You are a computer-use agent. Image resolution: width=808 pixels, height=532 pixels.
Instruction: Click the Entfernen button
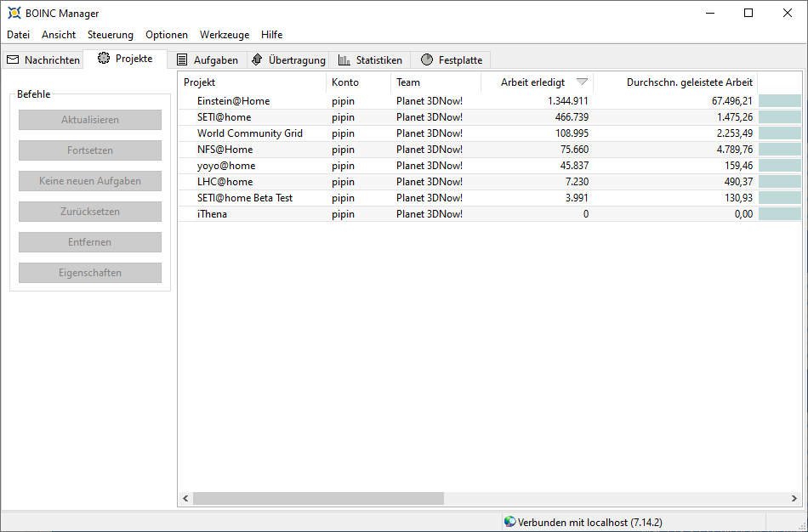tap(90, 242)
